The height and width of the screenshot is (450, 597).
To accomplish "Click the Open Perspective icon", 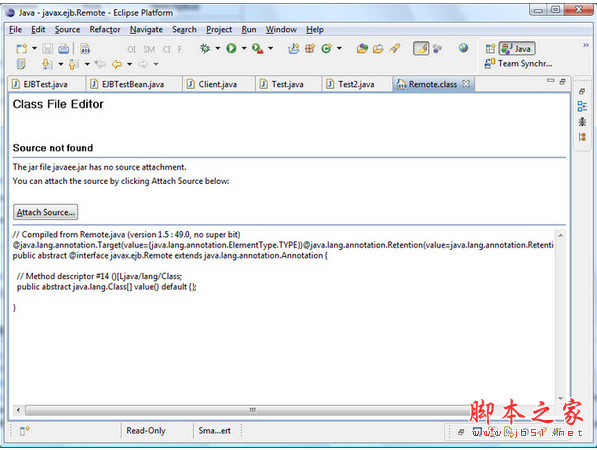I will point(490,49).
